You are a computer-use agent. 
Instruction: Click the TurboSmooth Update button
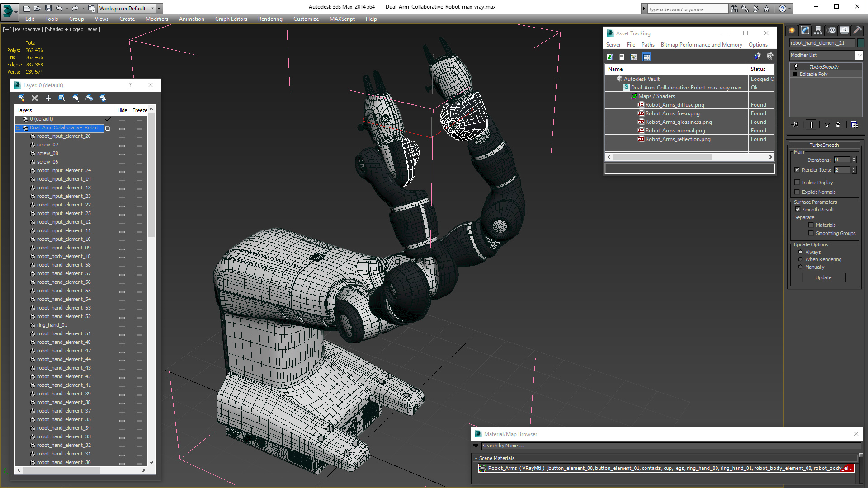tap(823, 277)
